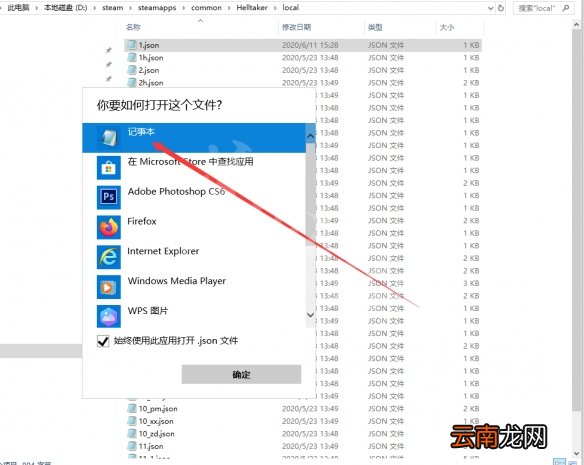Expand the chevron after steam breadcrumb
584x465 pixels.
tap(130, 8)
